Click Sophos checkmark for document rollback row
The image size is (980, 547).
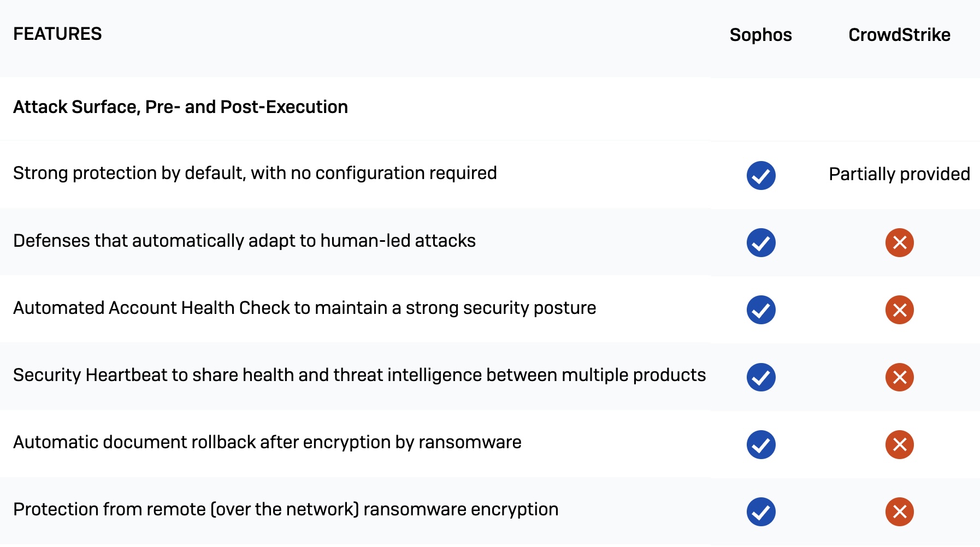(761, 444)
